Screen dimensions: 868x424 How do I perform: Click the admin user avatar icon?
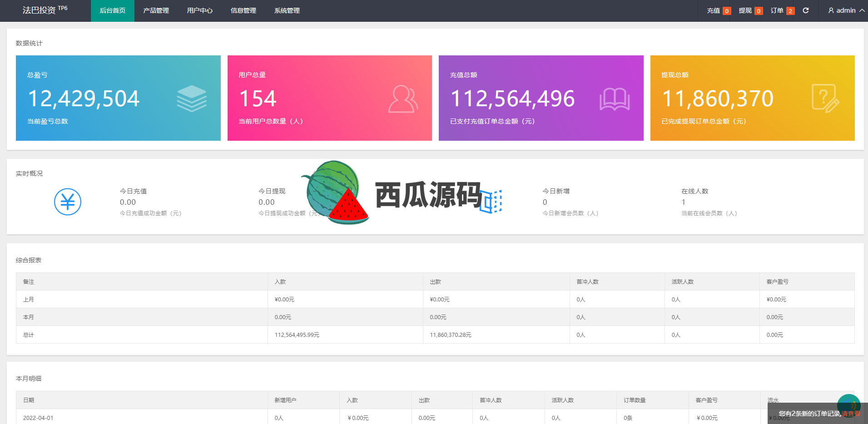(x=831, y=10)
